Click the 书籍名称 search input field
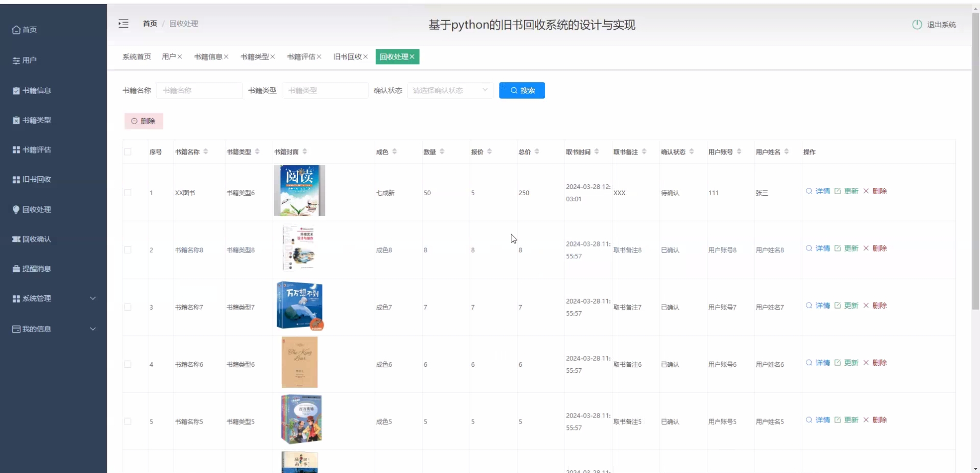This screenshot has width=980, height=473. click(199, 90)
